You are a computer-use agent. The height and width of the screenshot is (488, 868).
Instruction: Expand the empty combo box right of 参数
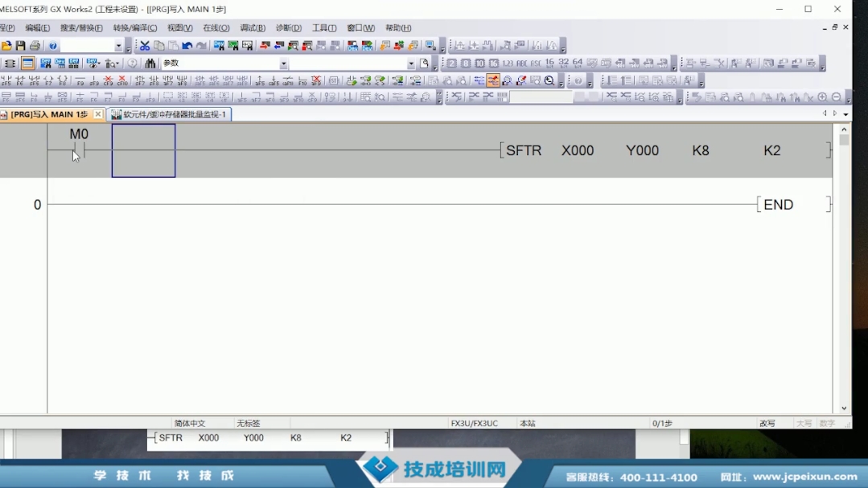pyautogui.click(x=411, y=64)
